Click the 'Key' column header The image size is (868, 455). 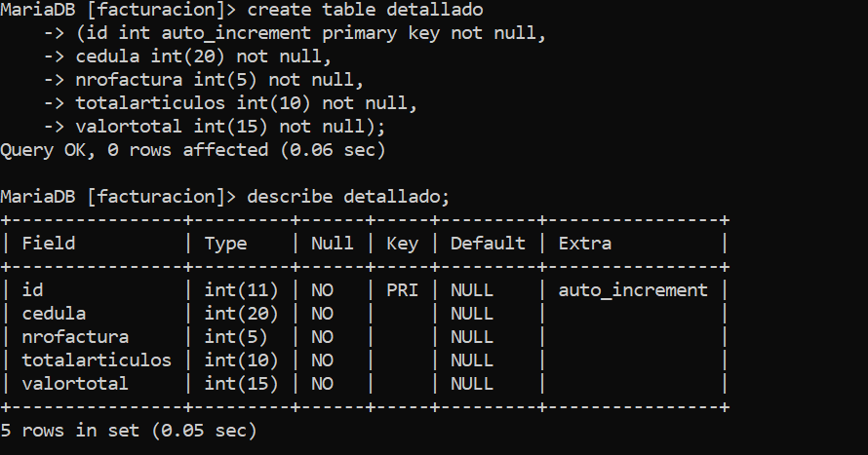click(x=403, y=244)
